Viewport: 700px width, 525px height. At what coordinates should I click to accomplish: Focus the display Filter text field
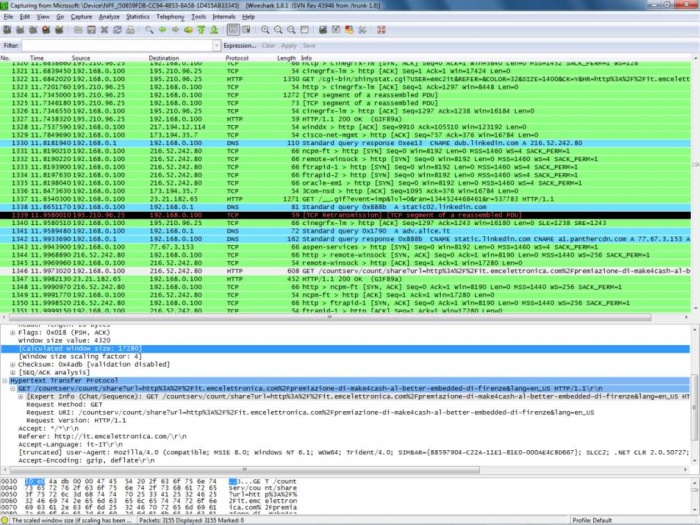[117, 46]
